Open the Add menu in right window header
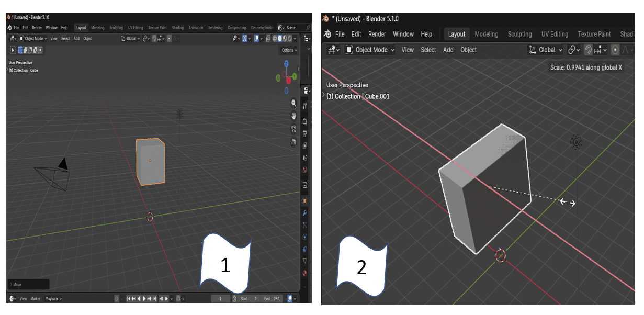The height and width of the screenshot is (315, 644). (448, 50)
